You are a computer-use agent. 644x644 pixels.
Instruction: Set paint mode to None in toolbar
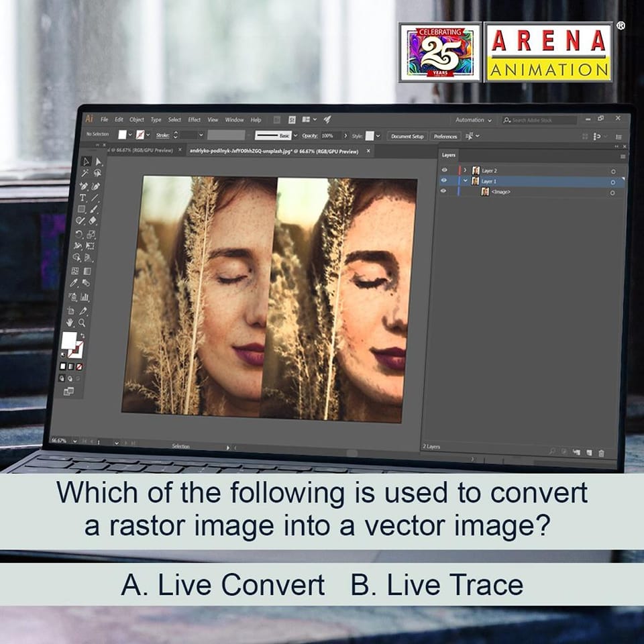[x=79, y=367]
